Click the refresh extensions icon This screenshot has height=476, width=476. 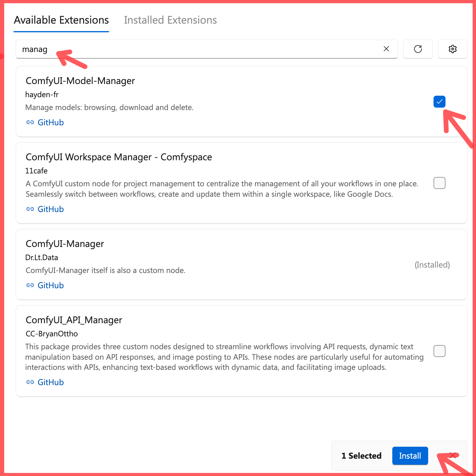(418, 49)
